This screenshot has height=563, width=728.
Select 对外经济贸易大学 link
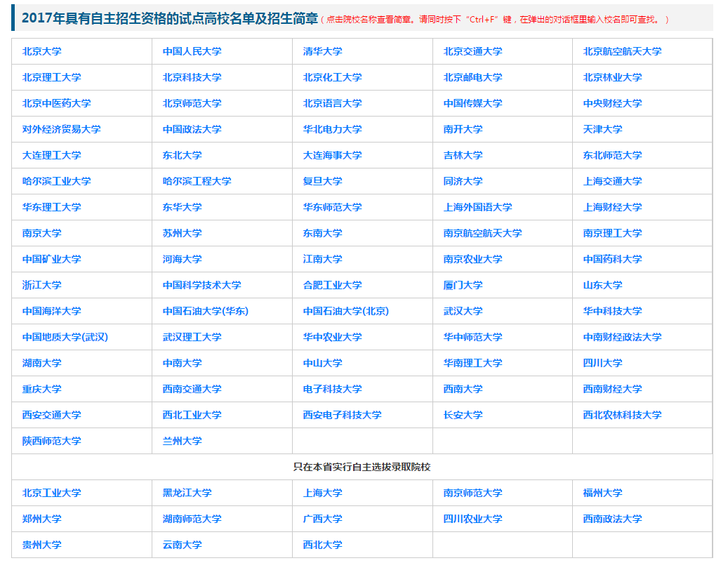(61, 129)
